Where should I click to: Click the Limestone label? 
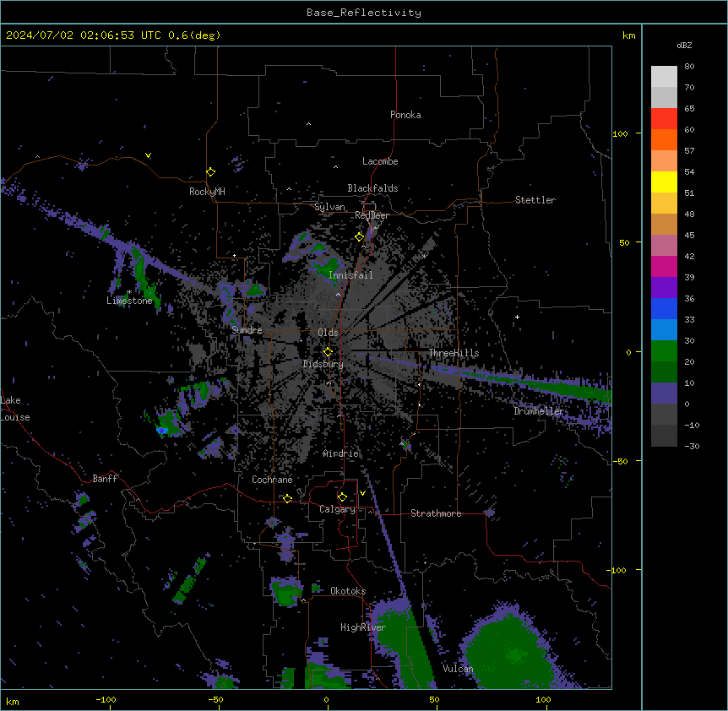pyautogui.click(x=129, y=301)
